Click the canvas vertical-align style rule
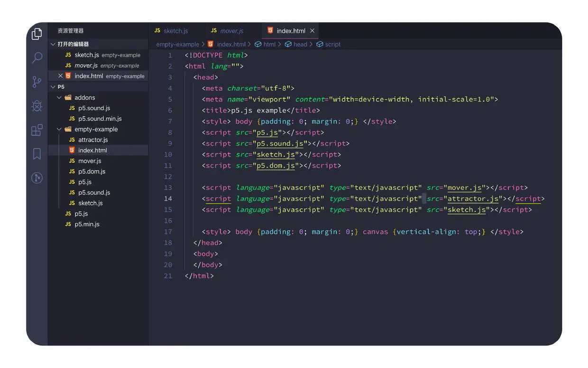The image size is (588, 368). click(424, 232)
